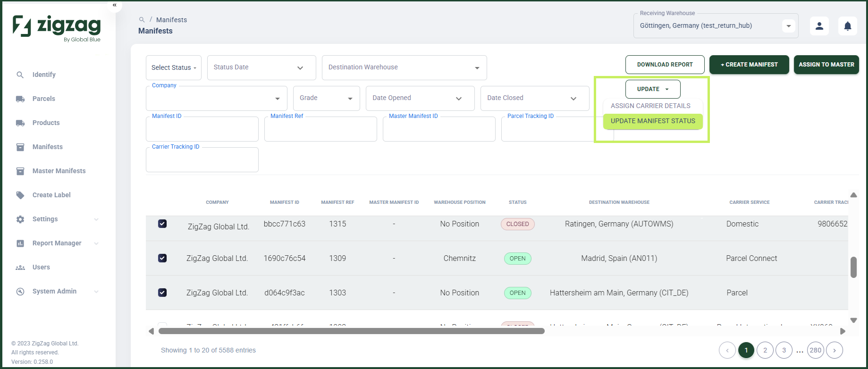Viewport: 868px width, 369px height.
Task: Open the Destination Warehouse dropdown
Action: (404, 67)
